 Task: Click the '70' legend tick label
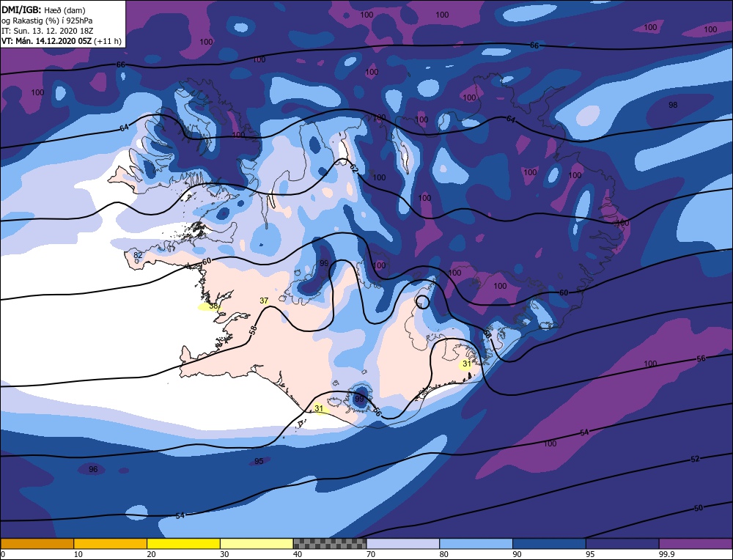click(371, 554)
